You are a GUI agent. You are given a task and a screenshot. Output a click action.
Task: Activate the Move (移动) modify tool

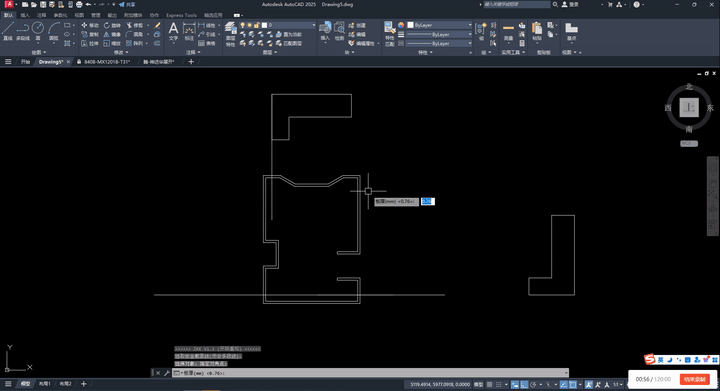(90, 25)
